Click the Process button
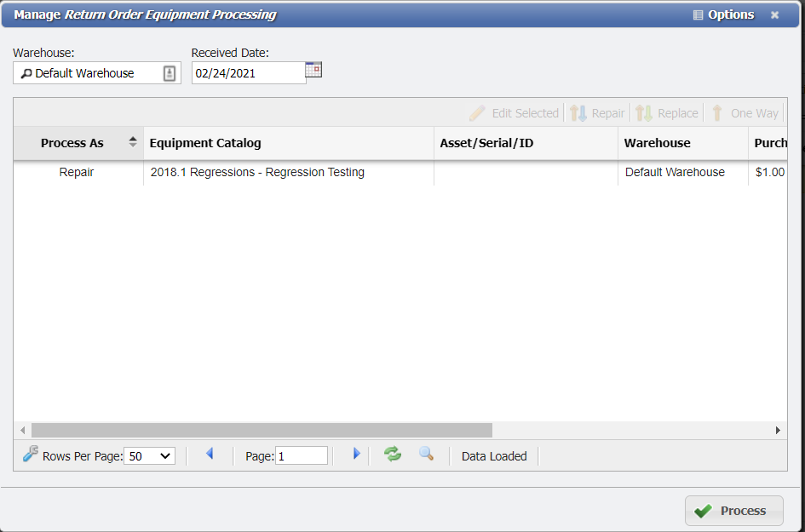 coord(733,510)
